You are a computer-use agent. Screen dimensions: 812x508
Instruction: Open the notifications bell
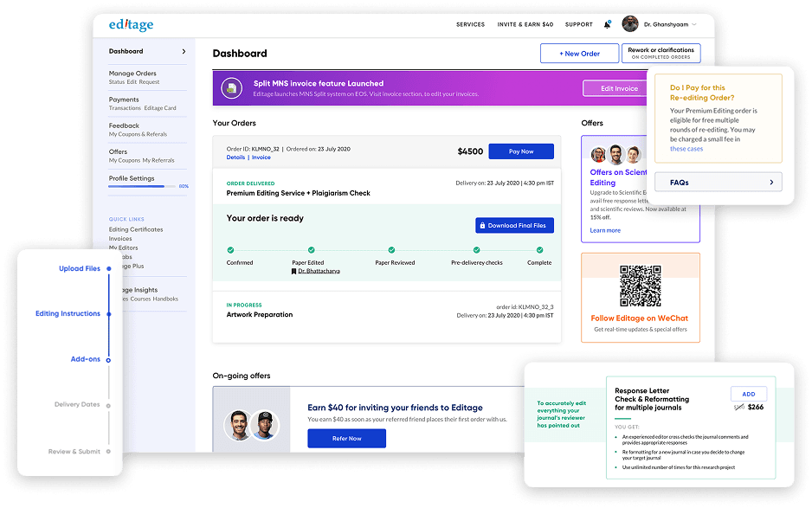click(x=608, y=24)
